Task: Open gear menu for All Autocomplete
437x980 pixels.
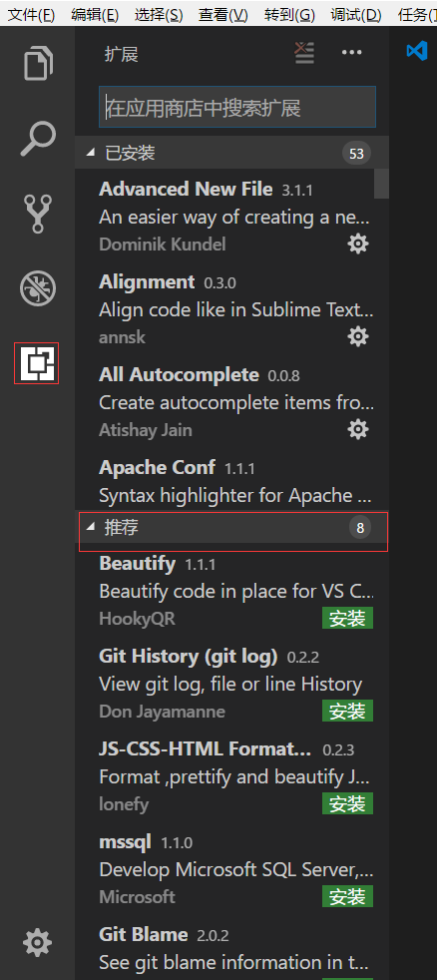Action: [358, 429]
